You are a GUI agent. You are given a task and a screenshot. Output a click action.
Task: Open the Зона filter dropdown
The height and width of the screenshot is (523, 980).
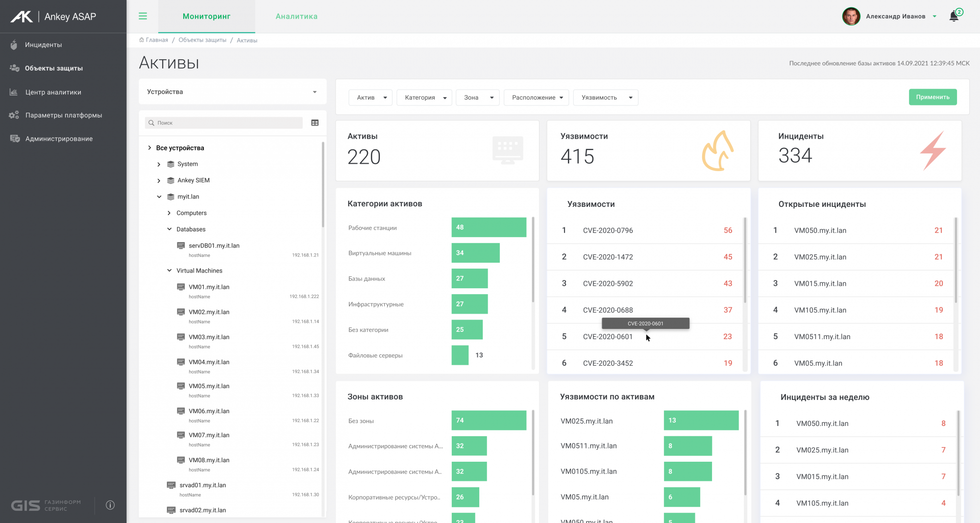pyautogui.click(x=478, y=98)
